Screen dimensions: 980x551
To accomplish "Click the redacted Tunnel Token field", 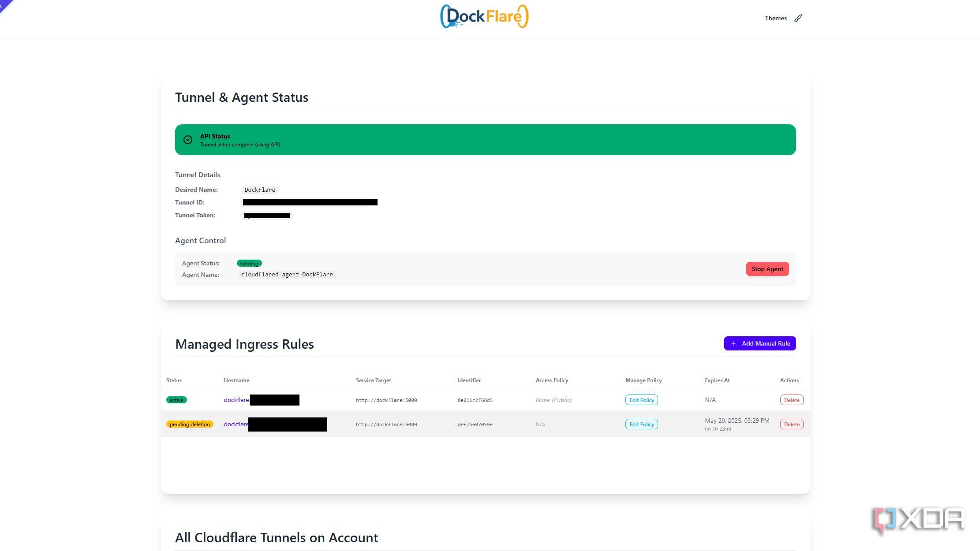I will [x=267, y=216].
